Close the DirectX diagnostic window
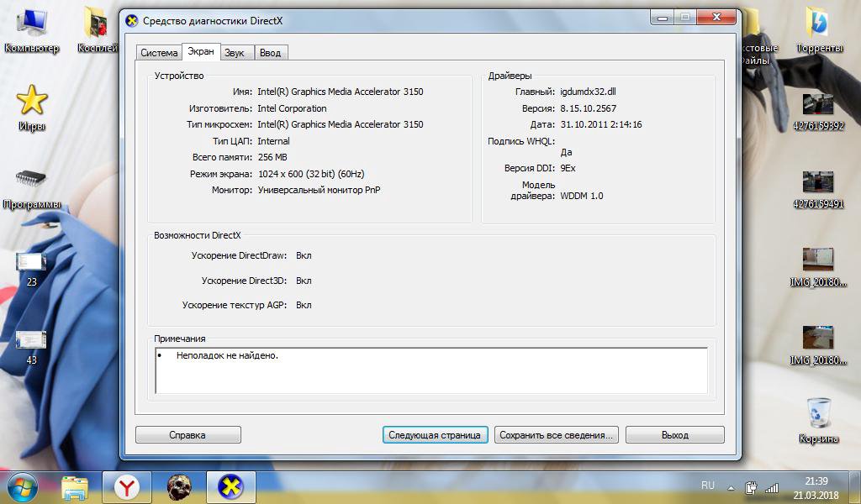Viewport: 861px width, 504px height. point(716,18)
